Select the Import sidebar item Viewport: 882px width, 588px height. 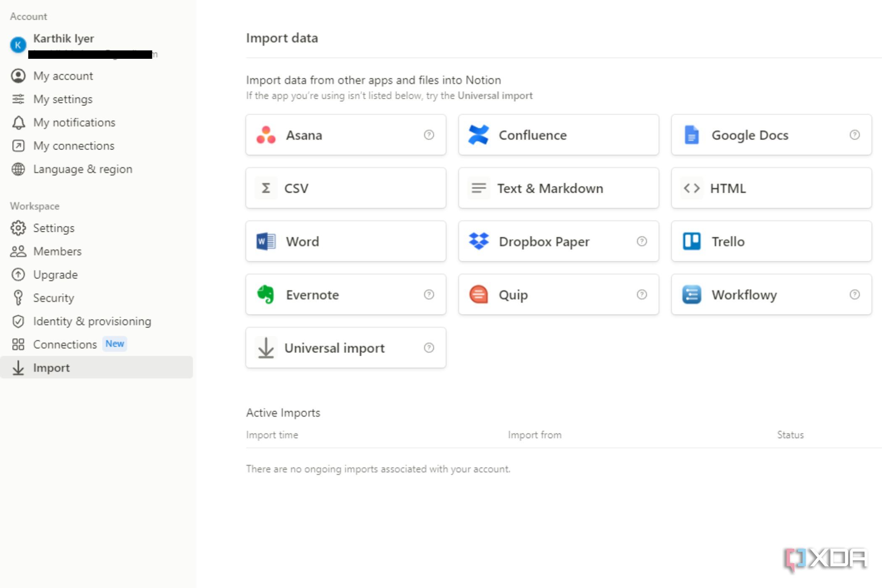point(97,367)
